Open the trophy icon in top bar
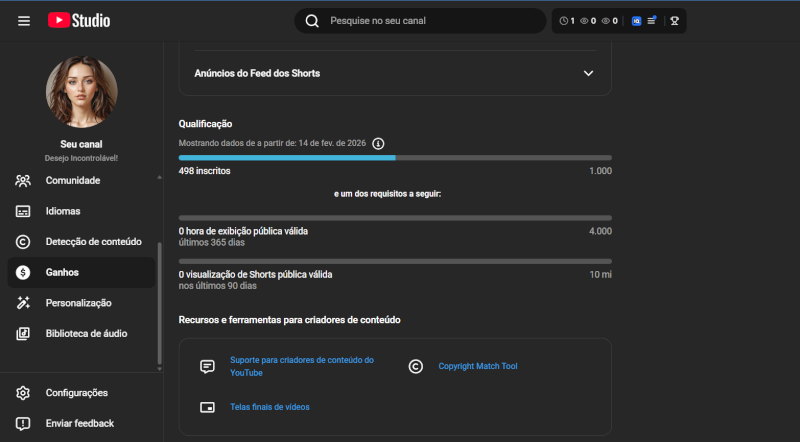Image resolution: width=800 pixels, height=442 pixels. click(675, 21)
